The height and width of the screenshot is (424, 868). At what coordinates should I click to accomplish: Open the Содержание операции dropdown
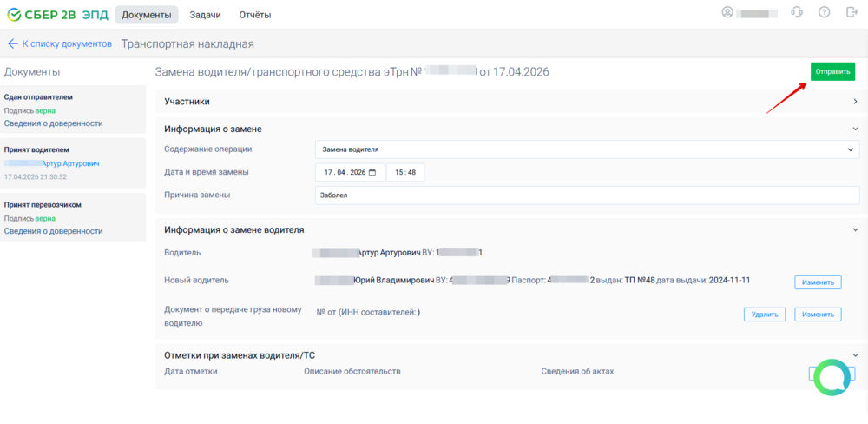[x=587, y=149]
